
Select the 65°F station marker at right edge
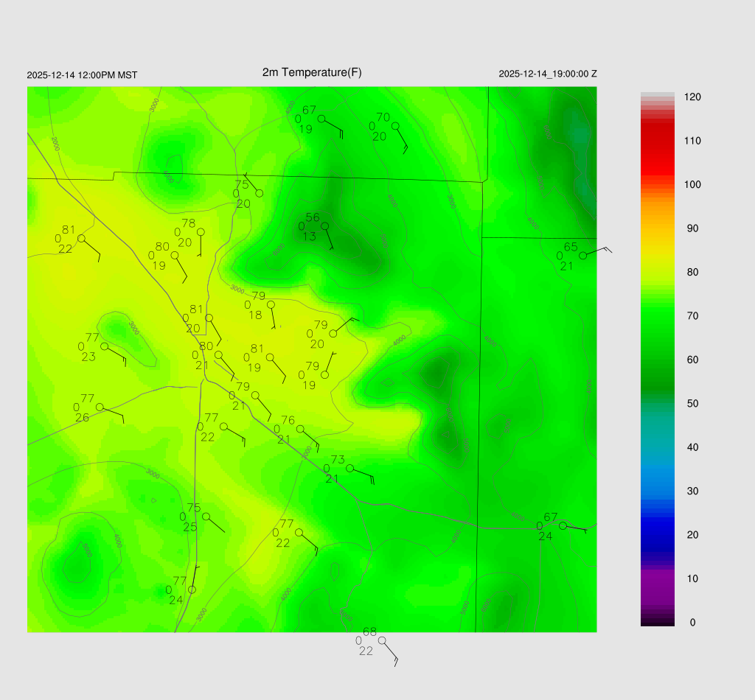coord(582,256)
